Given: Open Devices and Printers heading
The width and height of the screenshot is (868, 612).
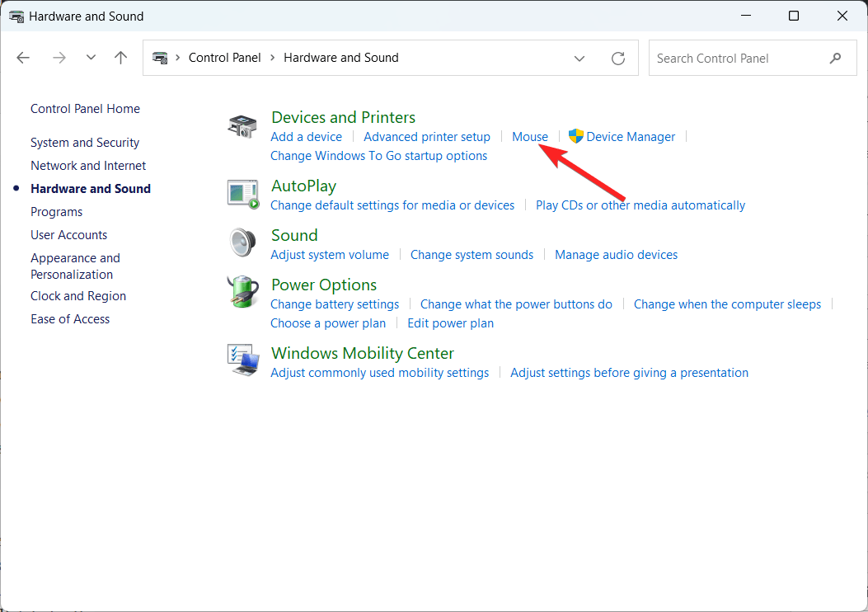Looking at the screenshot, I should pos(343,117).
